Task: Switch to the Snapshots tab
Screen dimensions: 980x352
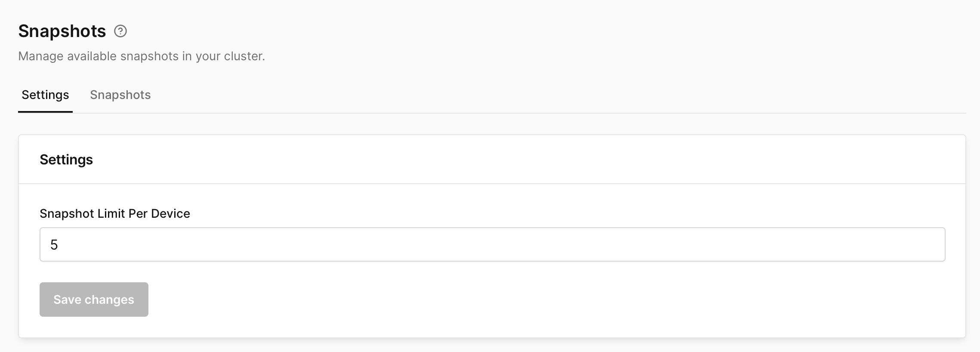Action: point(120,95)
